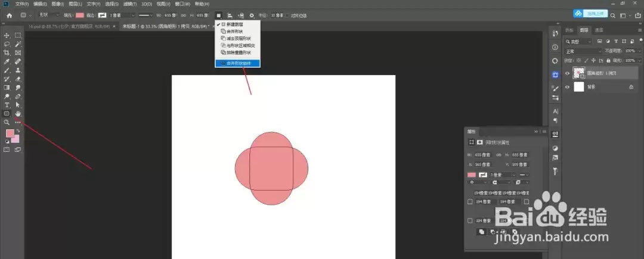Image resolution: width=644 pixels, height=259 pixels.
Task: Select the Clone Stamp tool
Action: click(x=18, y=70)
